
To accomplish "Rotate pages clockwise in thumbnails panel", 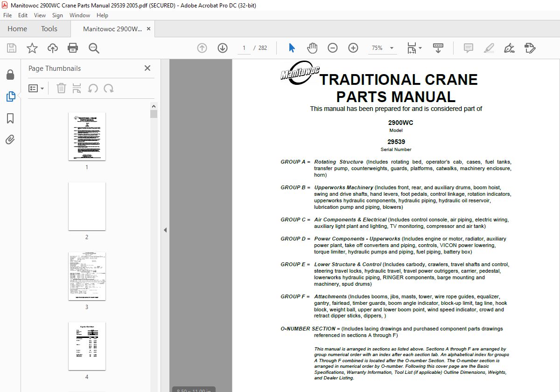I will 109,88.
